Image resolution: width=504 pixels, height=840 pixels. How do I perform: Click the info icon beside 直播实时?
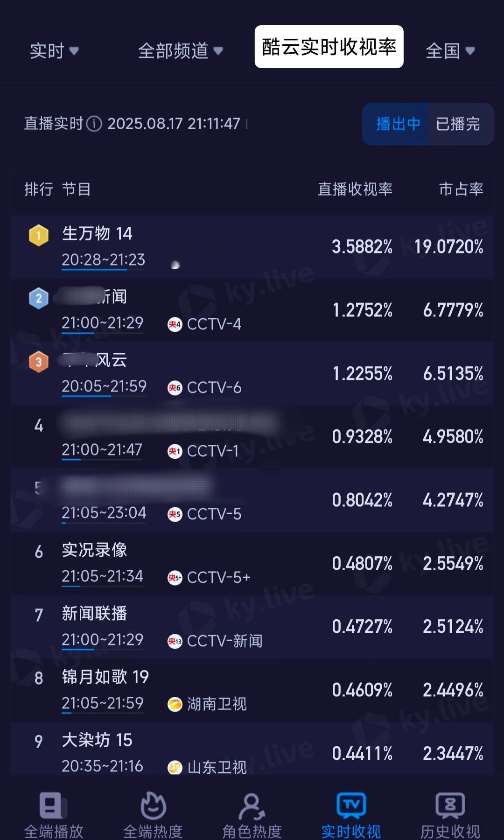pyautogui.click(x=94, y=124)
